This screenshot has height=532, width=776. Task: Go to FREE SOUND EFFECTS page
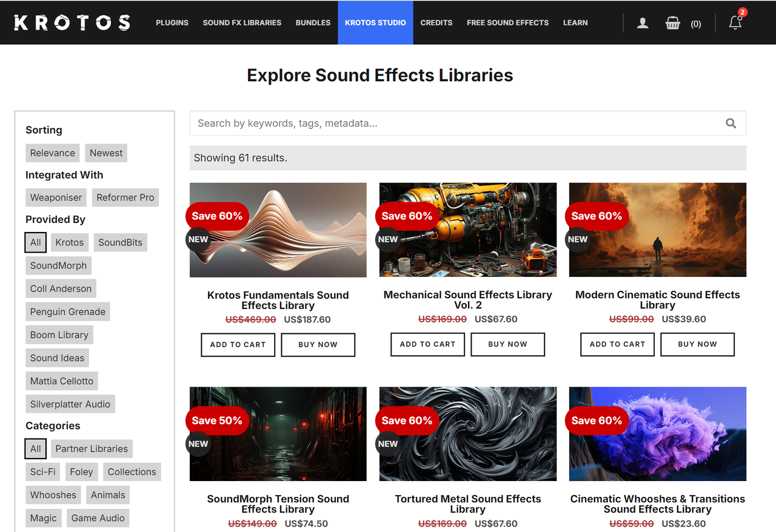507,22
